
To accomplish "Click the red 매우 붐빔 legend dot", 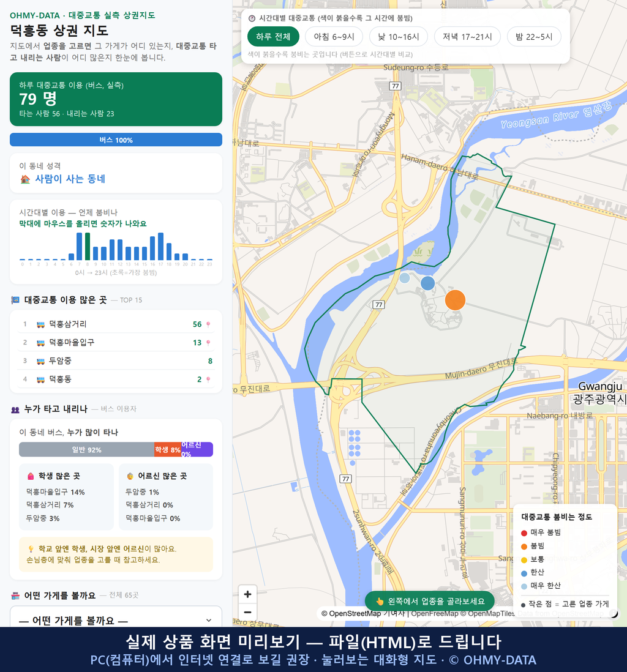I will [524, 533].
